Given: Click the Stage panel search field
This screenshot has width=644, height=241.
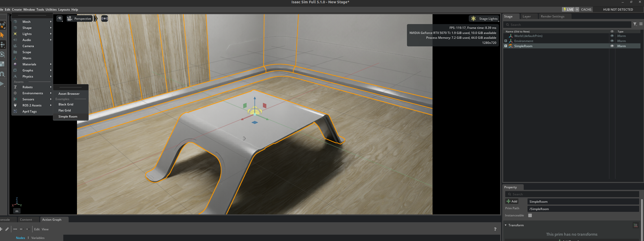Looking at the screenshot, I should [568, 25].
